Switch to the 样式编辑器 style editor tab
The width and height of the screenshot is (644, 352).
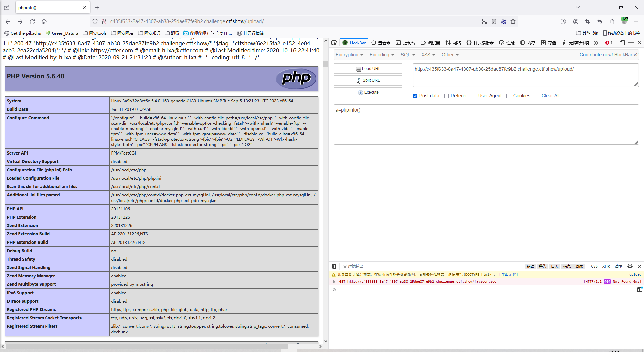(x=480, y=43)
